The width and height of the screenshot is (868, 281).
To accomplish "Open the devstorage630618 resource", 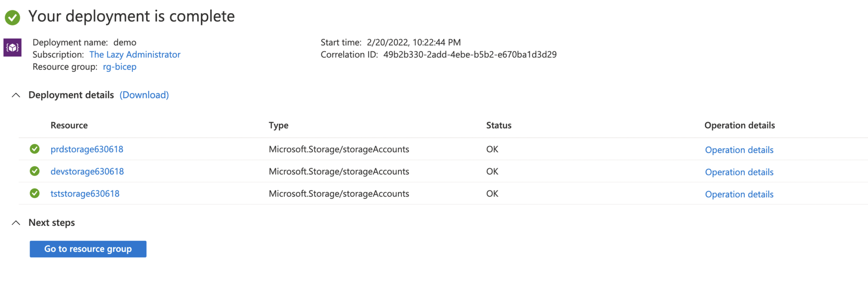I will (87, 171).
